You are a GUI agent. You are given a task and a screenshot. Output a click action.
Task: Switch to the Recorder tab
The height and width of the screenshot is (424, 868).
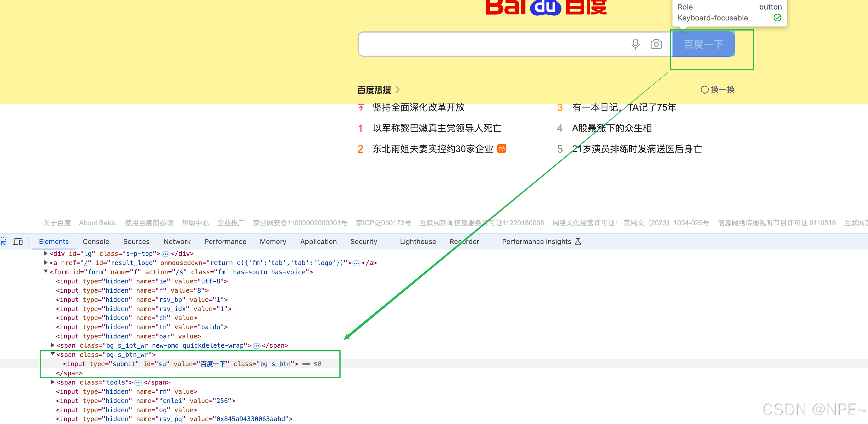[464, 241]
